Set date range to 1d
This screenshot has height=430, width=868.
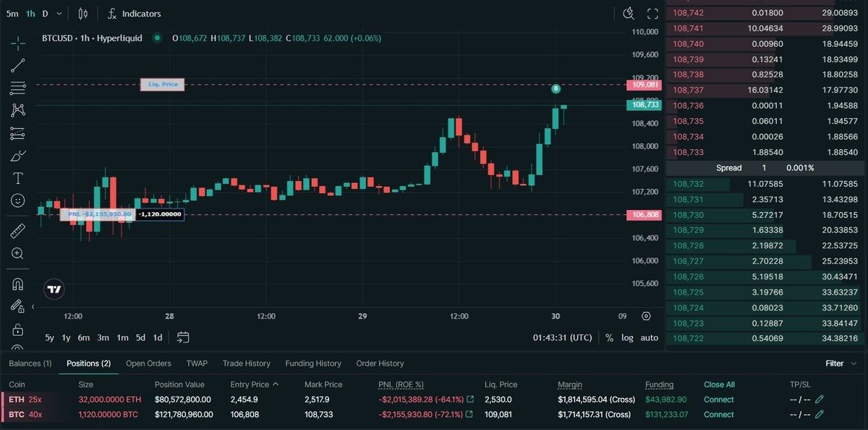pos(157,337)
